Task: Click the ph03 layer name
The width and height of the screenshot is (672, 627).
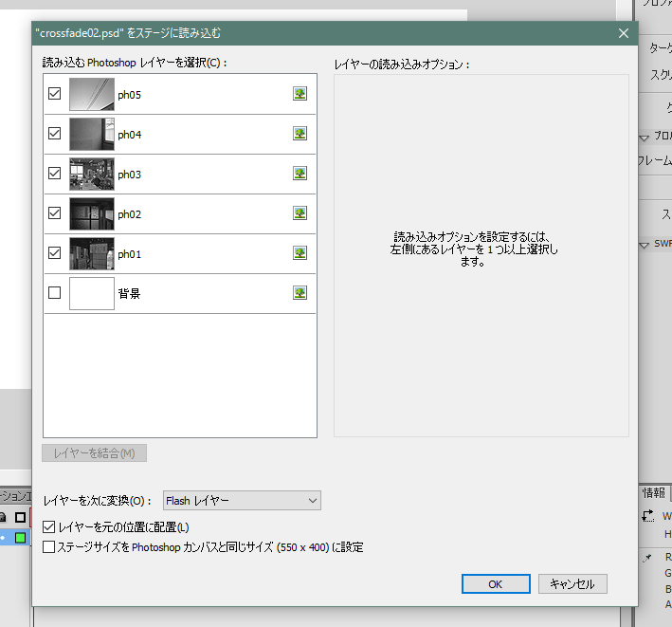Action: click(130, 175)
